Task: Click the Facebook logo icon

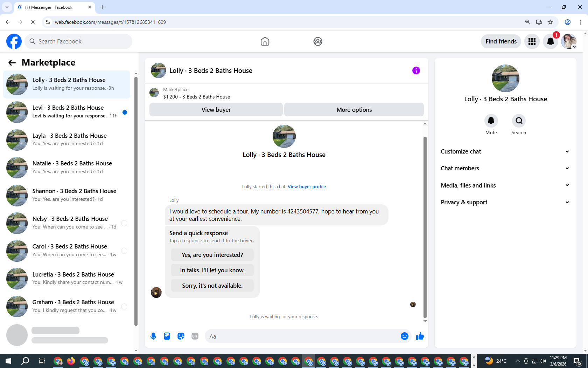Action: (14, 41)
